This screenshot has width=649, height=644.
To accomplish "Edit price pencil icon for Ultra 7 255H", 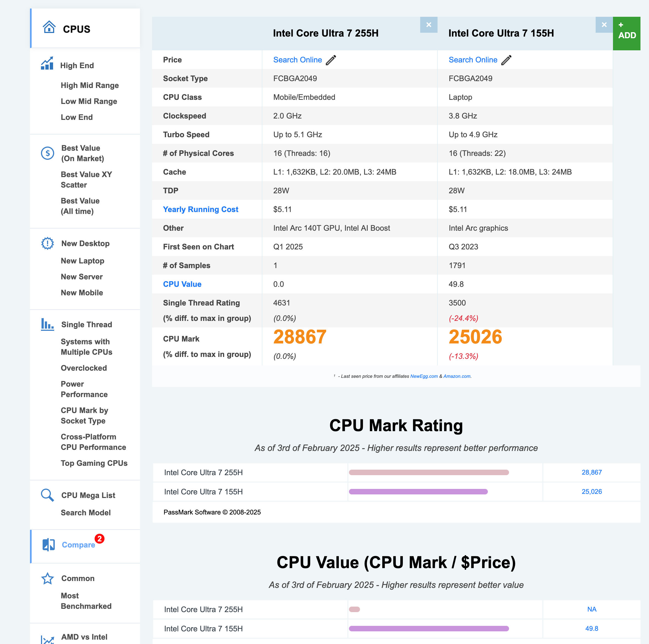I will [x=331, y=60].
